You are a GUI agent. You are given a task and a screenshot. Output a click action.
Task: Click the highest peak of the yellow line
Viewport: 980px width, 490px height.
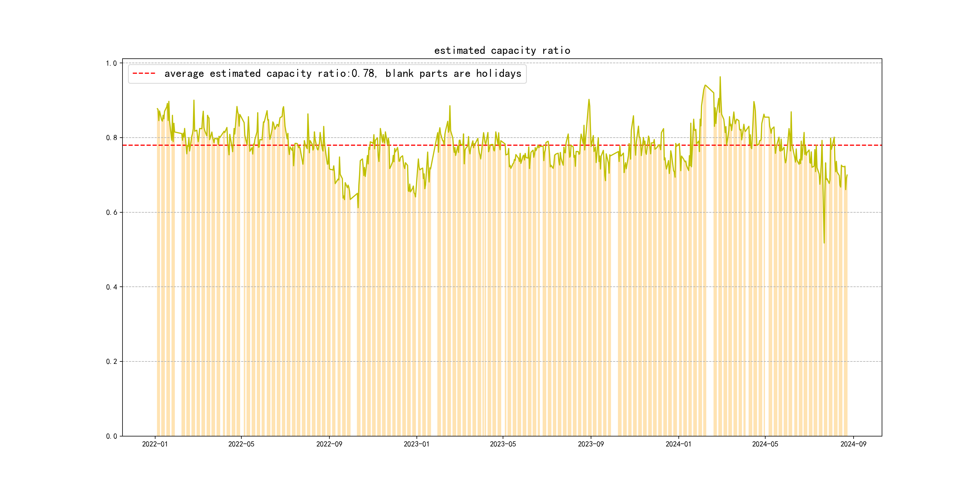(720, 77)
